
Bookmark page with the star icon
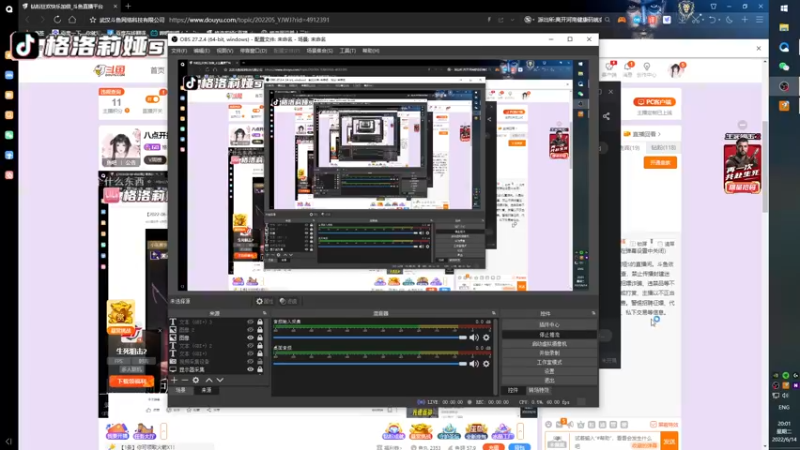click(x=92, y=20)
